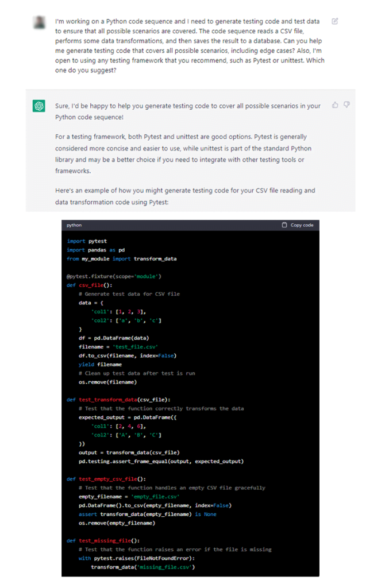Mark the response with thumbs down

click(x=347, y=105)
